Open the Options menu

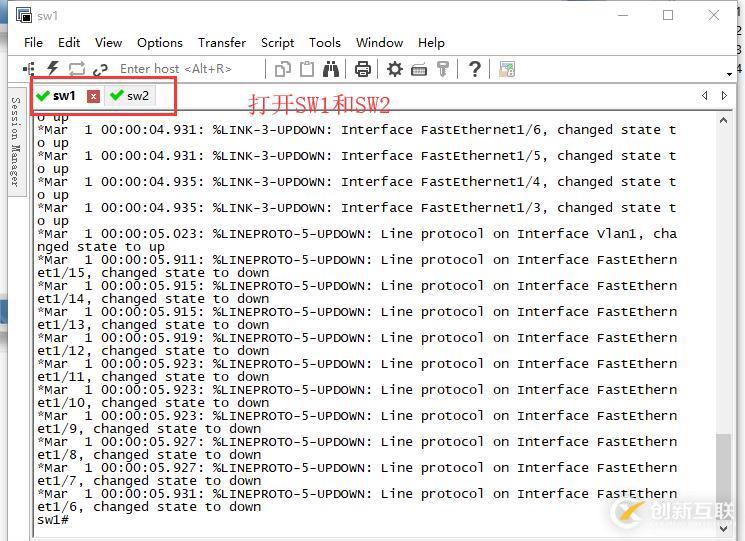click(160, 43)
